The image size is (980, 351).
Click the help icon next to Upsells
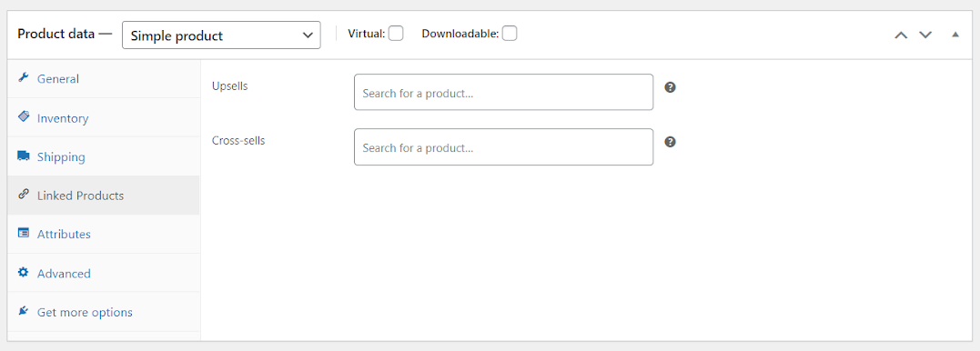point(670,87)
